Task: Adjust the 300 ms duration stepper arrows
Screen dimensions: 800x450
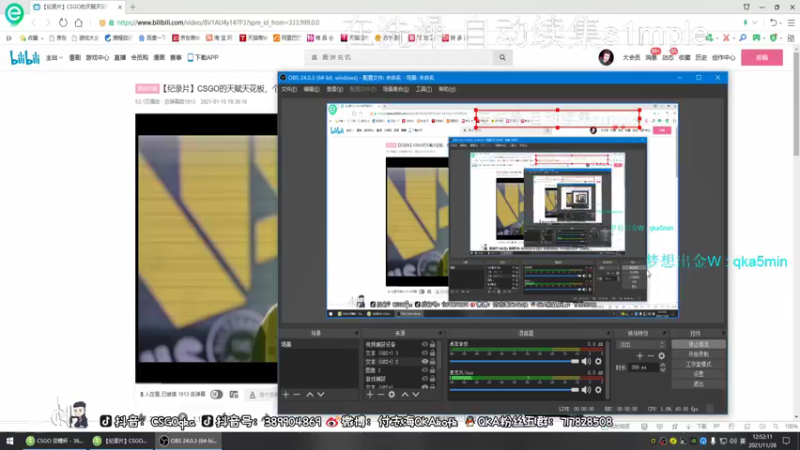Action: tap(663, 367)
